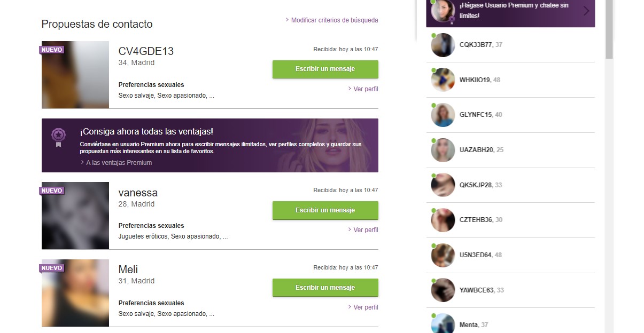644x333 pixels.
Task: View the profile of CV4GDE13
Action: click(363, 89)
